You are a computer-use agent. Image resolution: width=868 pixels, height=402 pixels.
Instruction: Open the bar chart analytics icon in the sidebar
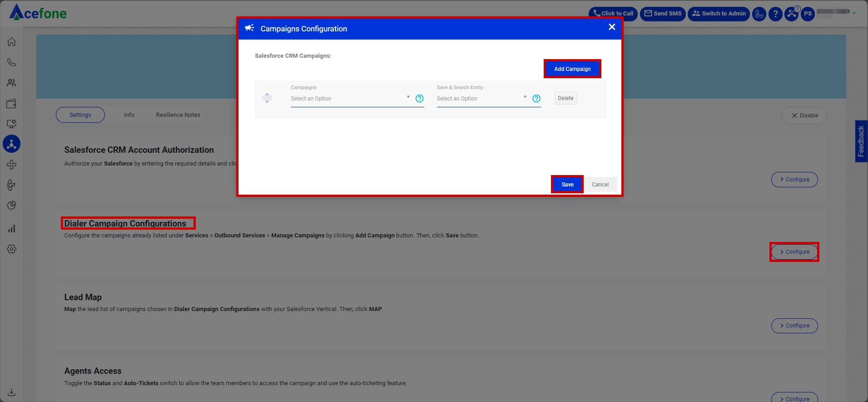click(12, 228)
